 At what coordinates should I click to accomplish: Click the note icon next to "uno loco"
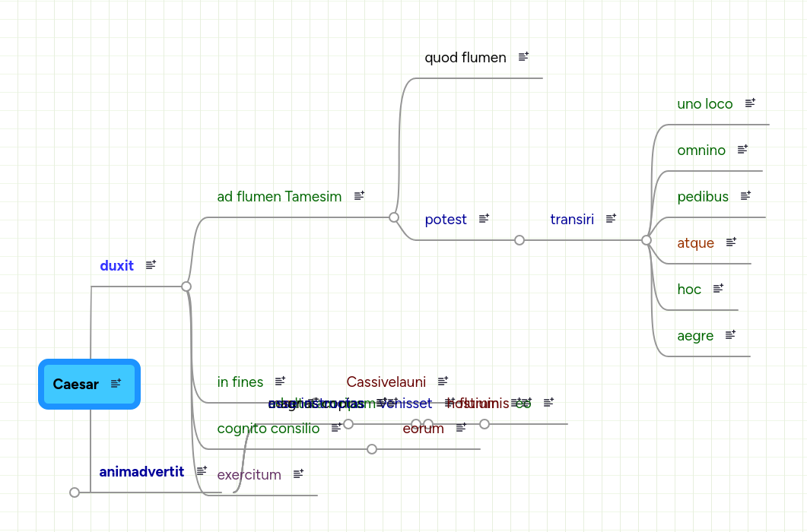(751, 103)
